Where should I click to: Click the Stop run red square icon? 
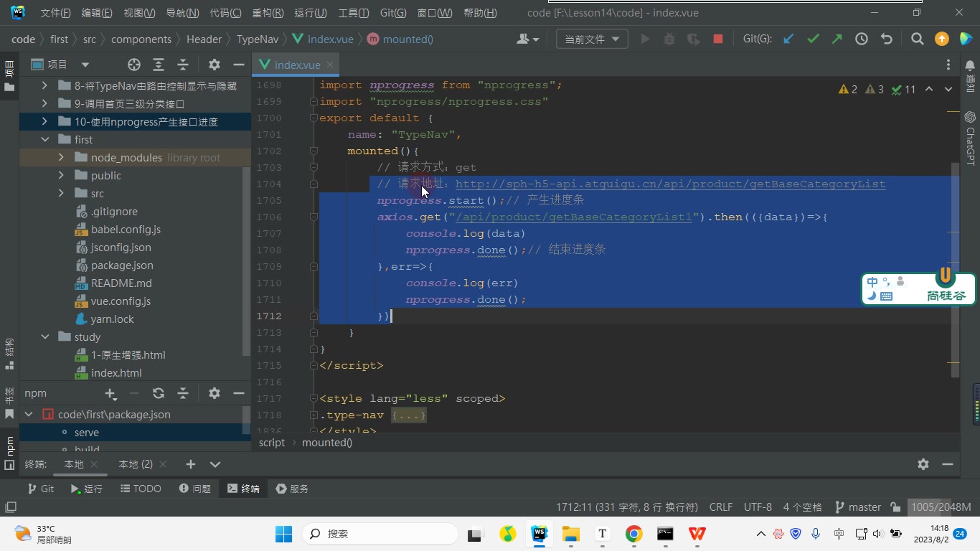click(717, 39)
